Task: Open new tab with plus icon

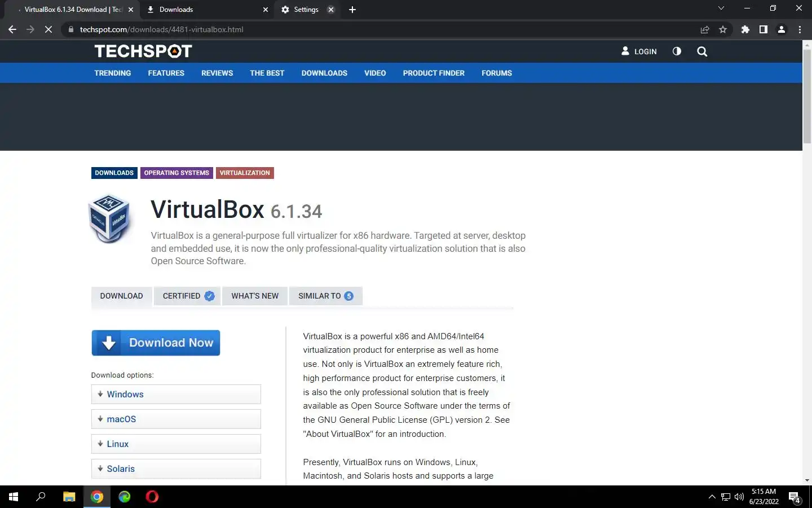Action: tap(352, 10)
